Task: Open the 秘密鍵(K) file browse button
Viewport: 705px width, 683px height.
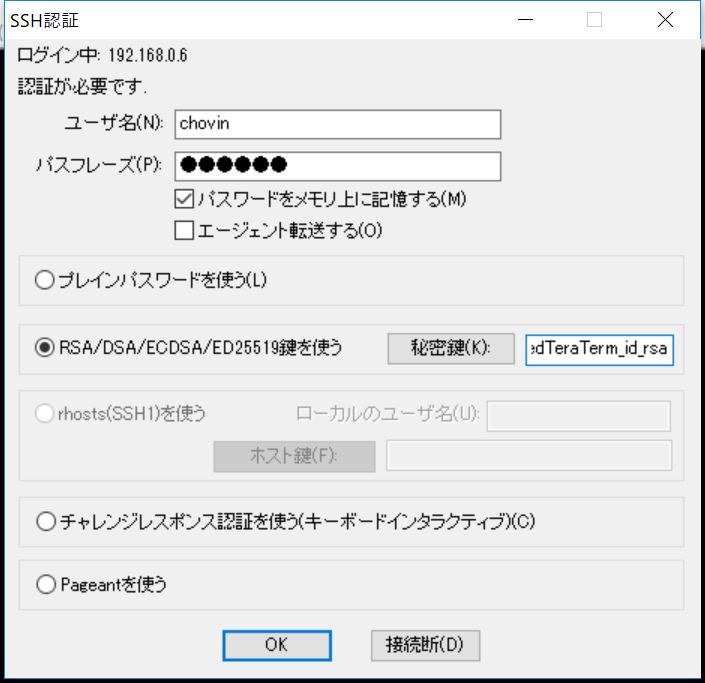Action: pyautogui.click(x=451, y=348)
